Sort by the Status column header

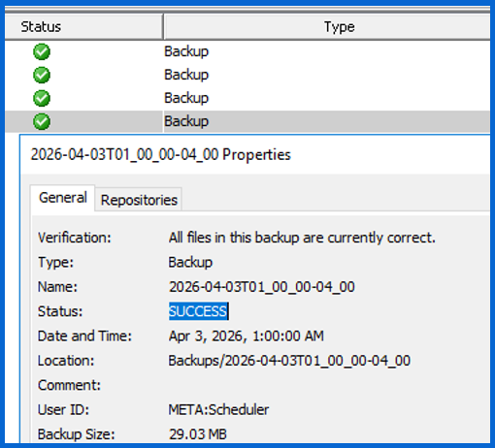tap(83, 27)
